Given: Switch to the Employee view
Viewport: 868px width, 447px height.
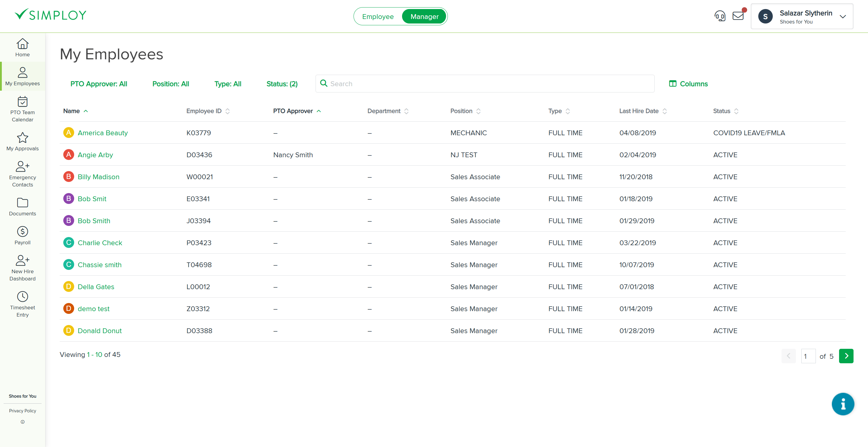Looking at the screenshot, I should point(378,16).
